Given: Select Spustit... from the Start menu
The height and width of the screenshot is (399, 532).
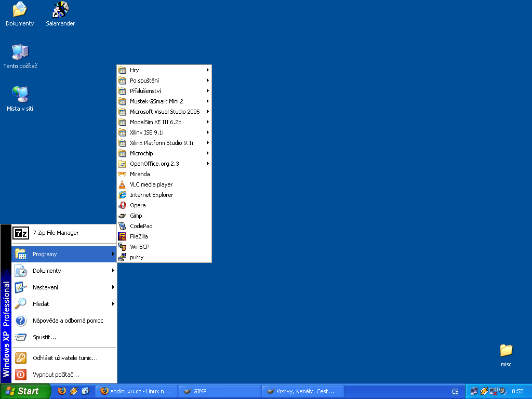Looking at the screenshot, I should coord(64,337).
